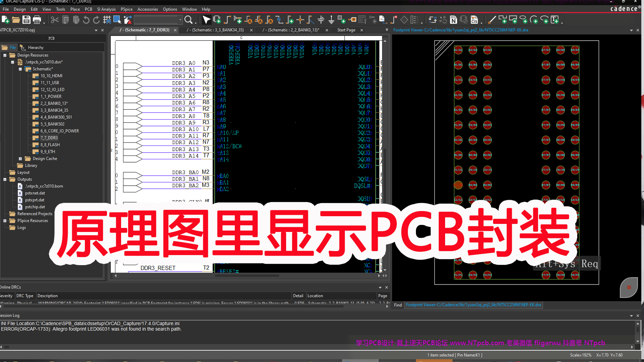Image resolution: width=644 pixels, height=362 pixels.
Task: Create a new document
Action: point(5,20)
